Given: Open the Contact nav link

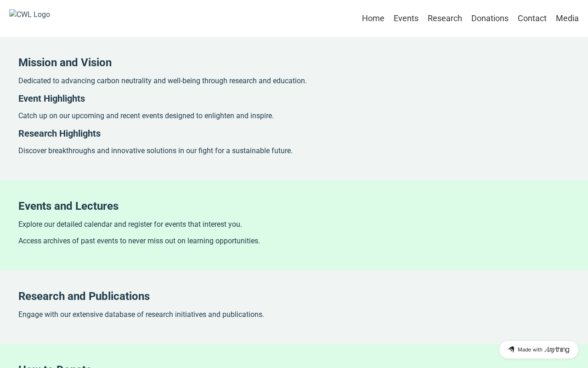Looking at the screenshot, I should (x=532, y=18).
